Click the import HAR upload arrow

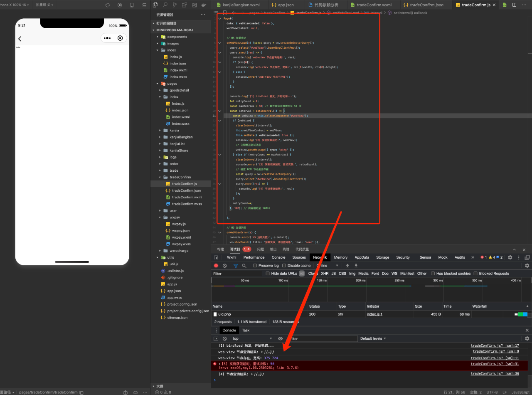click(347, 266)
